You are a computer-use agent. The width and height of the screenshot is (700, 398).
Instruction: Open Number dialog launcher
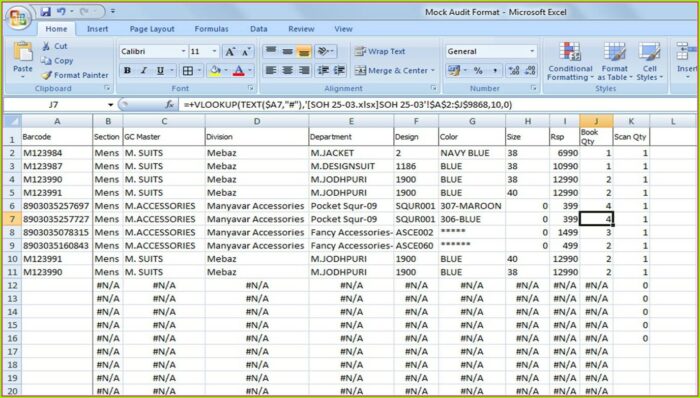(x=533, y=88)
